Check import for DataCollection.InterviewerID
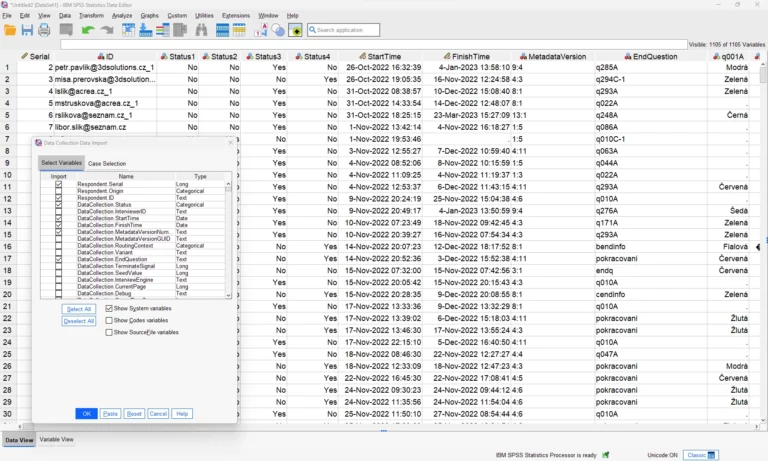 tap(58, 212)
